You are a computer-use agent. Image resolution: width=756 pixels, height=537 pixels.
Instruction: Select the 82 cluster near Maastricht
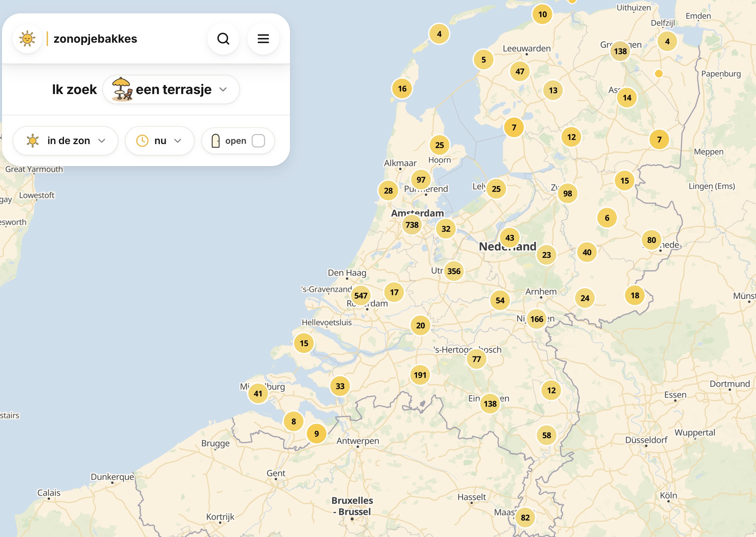click(525, 518)
